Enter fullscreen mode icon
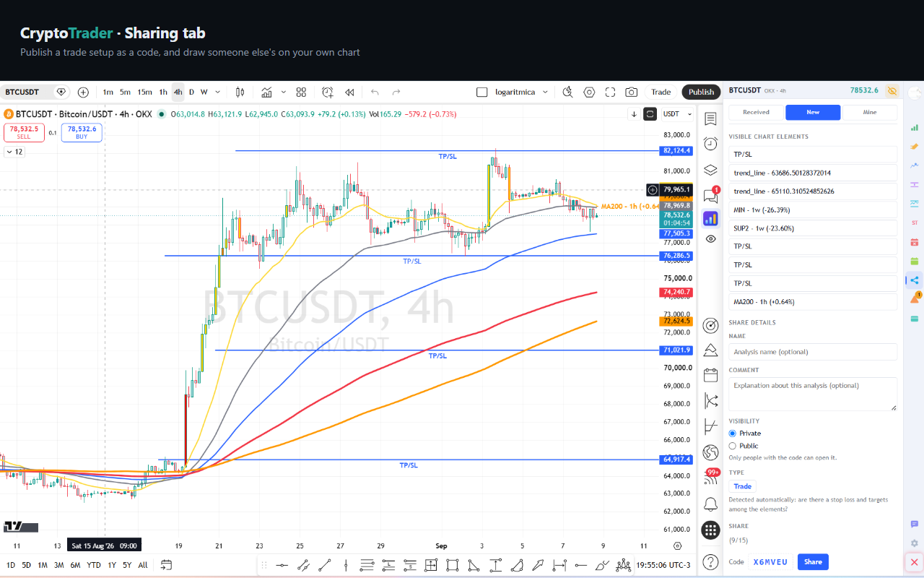This screenshot has height=578, width=924. point(611,92)
